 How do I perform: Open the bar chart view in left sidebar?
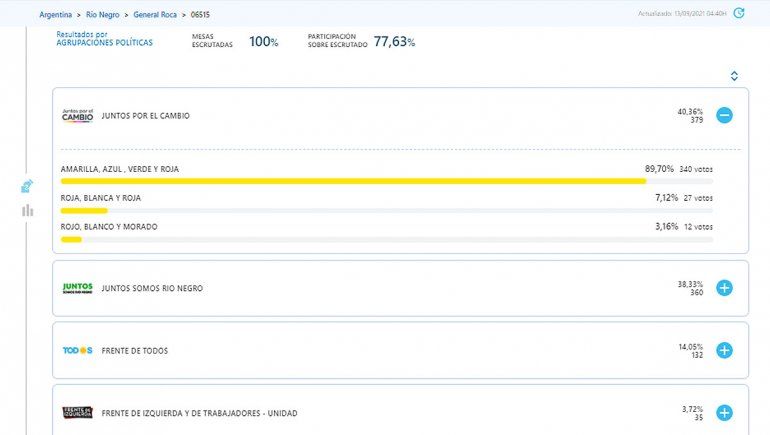click(x=27, y=210)
